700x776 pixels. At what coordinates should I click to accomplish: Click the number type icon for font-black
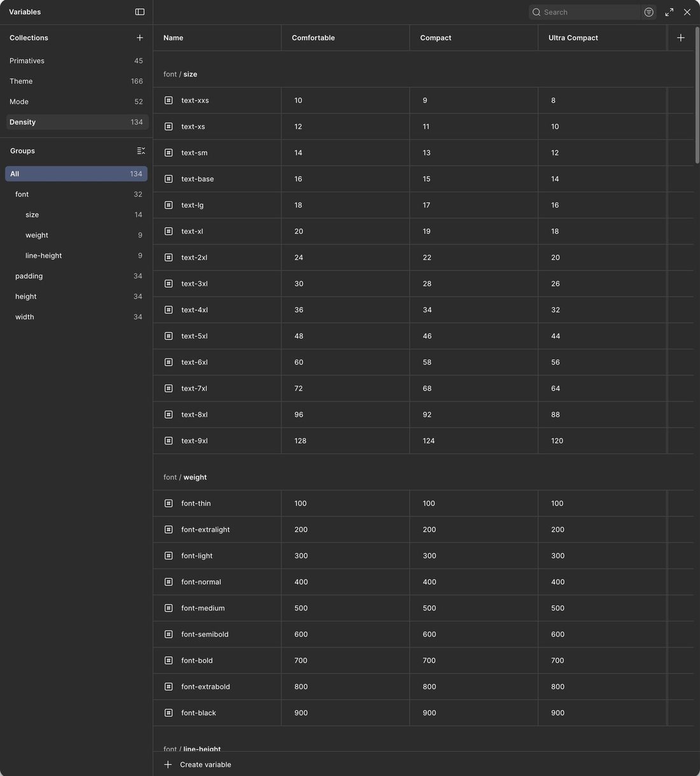(169, 713)
